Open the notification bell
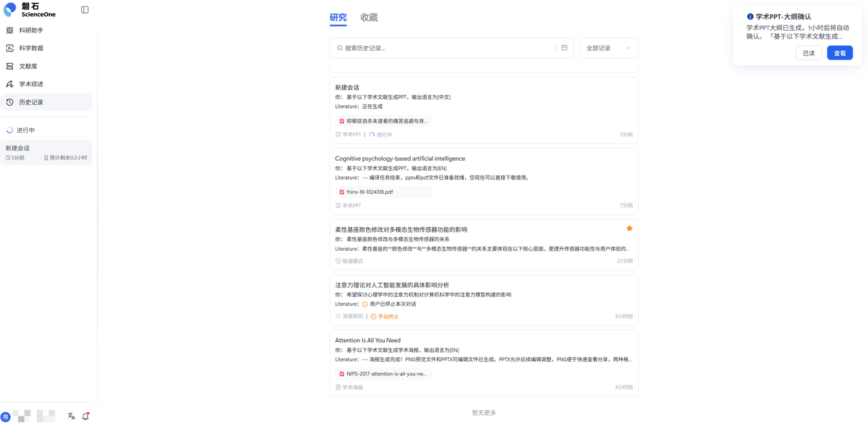The image size is (868, 427). (x=85, y=415)
